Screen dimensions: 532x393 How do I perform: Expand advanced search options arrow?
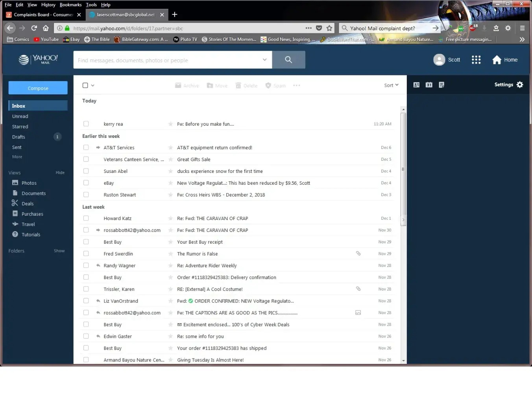click(265, 60)
